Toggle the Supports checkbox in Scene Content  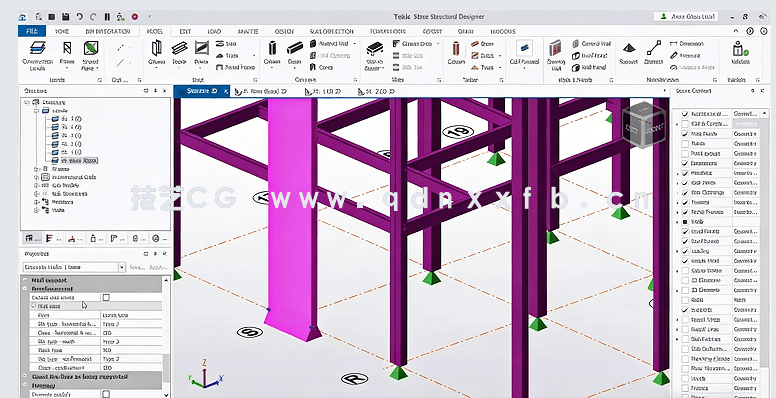tap(685, 309)
